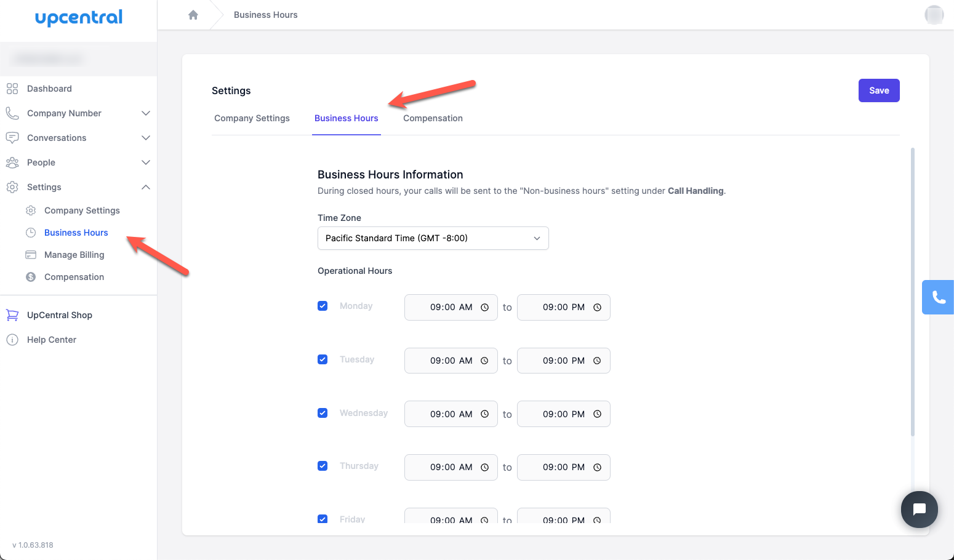Click the home icon in breadcrumb

coord(193,15)
